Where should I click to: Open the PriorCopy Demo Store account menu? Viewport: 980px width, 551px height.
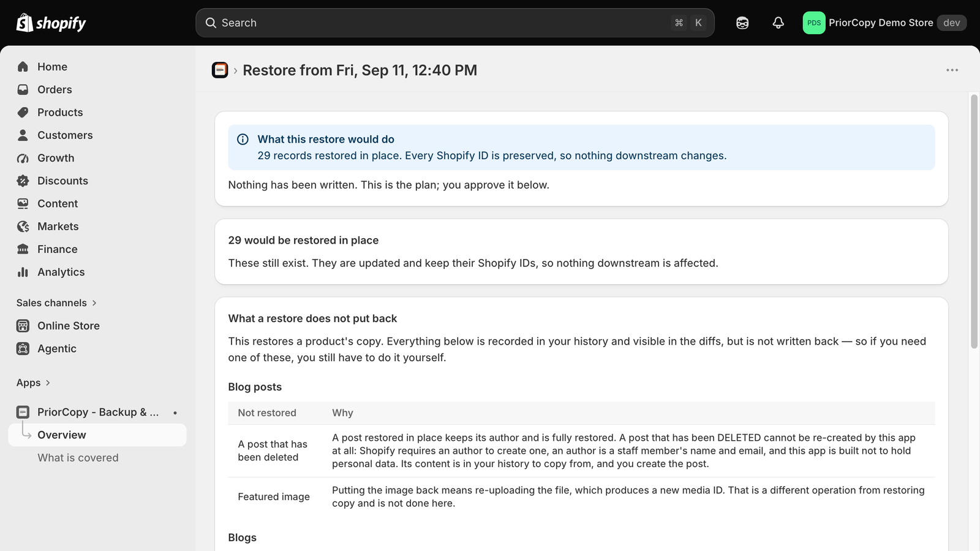(884, 23)
